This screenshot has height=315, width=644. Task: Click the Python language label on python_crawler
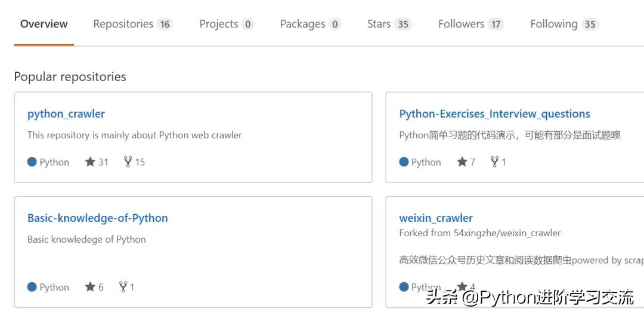pos(54,162)
